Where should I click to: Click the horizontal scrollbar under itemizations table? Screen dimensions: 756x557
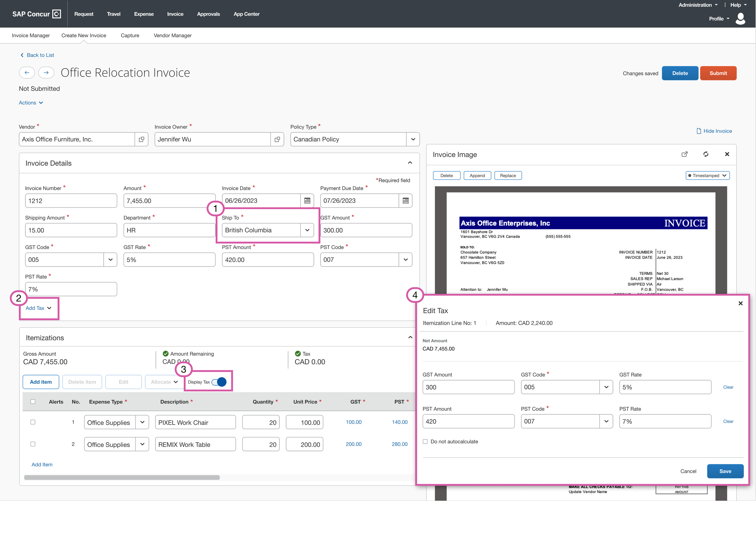122,477
